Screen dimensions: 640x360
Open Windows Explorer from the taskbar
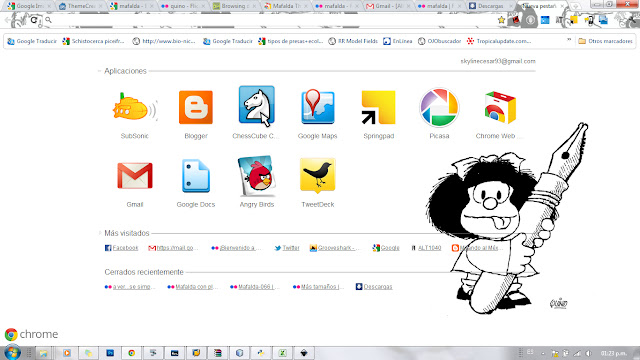coord(43,353)
